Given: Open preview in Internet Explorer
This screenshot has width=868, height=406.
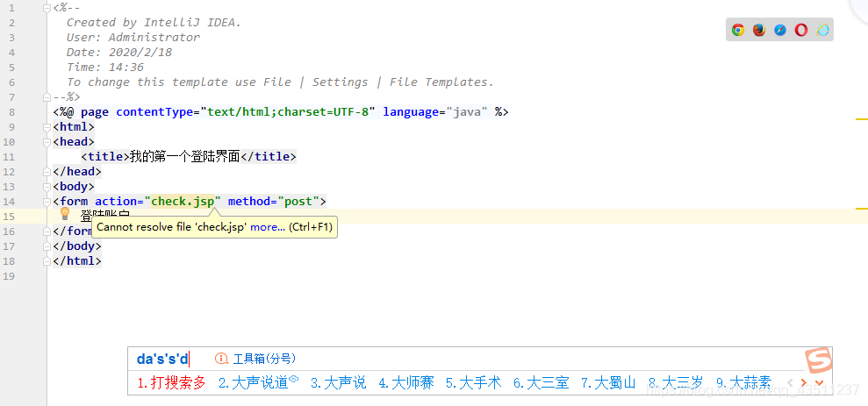Looking at the screenshot, I should click(822, 30).
